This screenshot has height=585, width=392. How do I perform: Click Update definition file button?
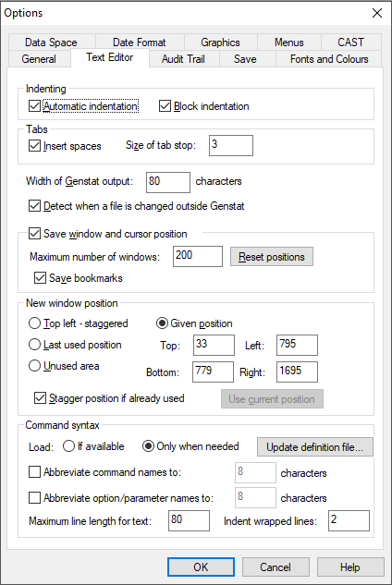pos(314,446)
